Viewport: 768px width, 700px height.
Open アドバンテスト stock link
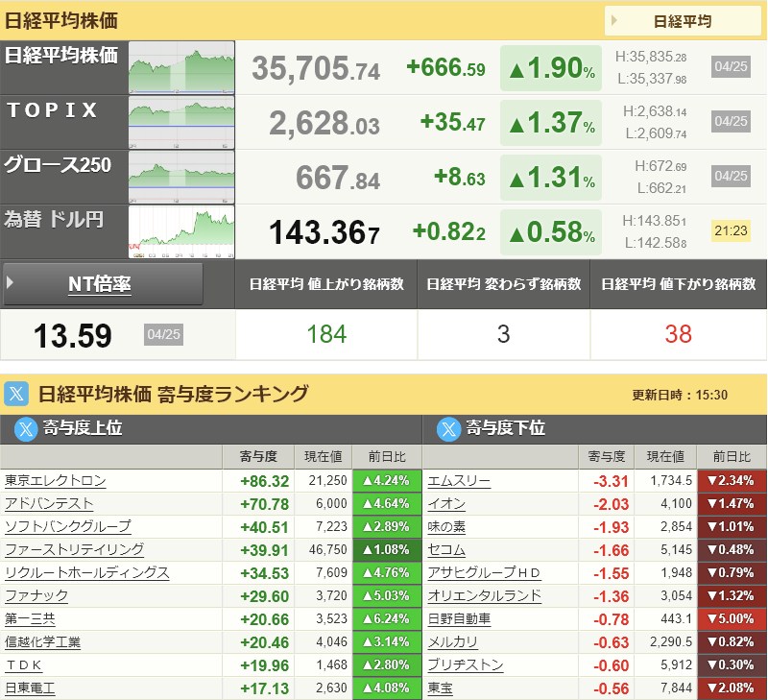click(49, 503)
